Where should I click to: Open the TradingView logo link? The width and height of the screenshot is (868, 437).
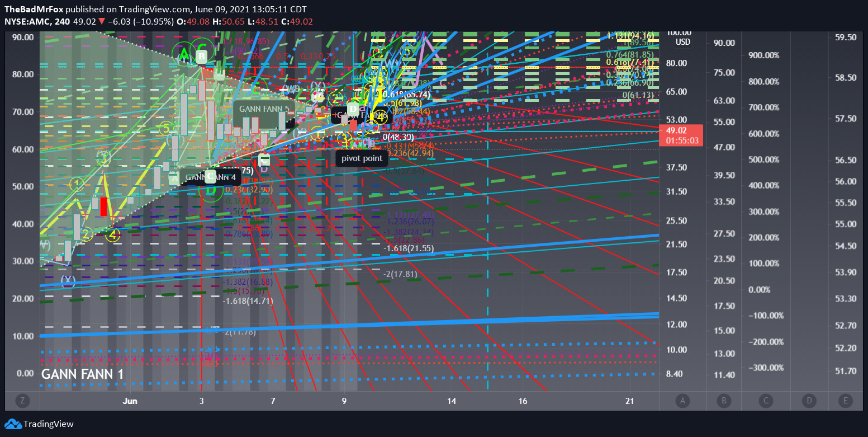click(x=39, y=424)
